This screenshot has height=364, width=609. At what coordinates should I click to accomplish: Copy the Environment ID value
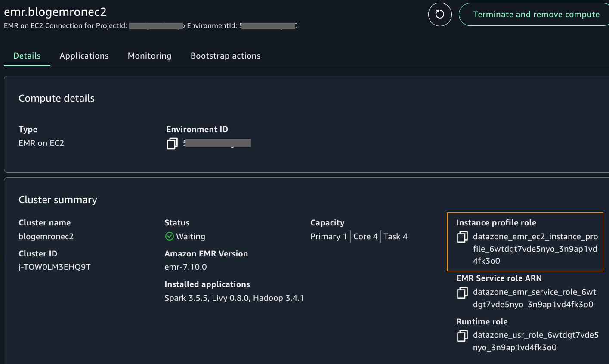pyautogui.click(x=172, y=143)
